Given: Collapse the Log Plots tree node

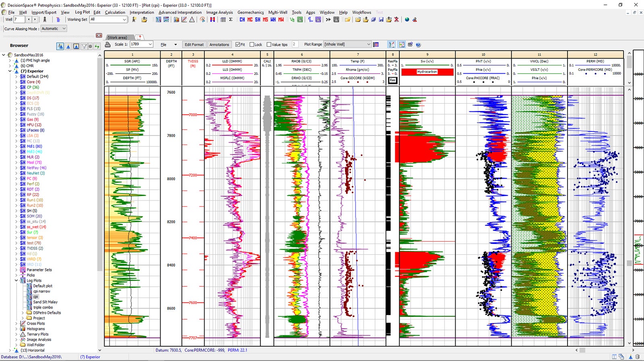Looking at the screenshot, I should [x=17, y=280].
